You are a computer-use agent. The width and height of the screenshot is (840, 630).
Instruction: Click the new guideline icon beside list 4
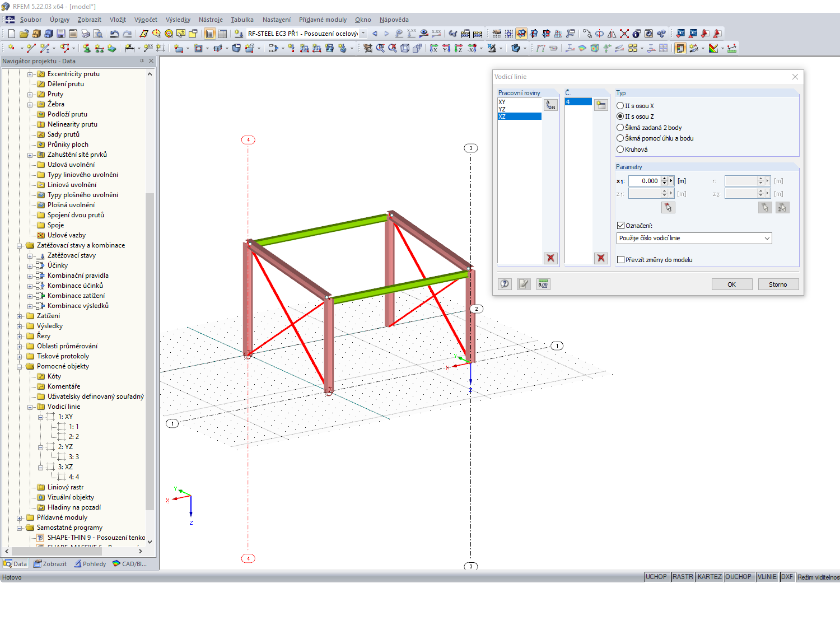[x=601, y=105]
